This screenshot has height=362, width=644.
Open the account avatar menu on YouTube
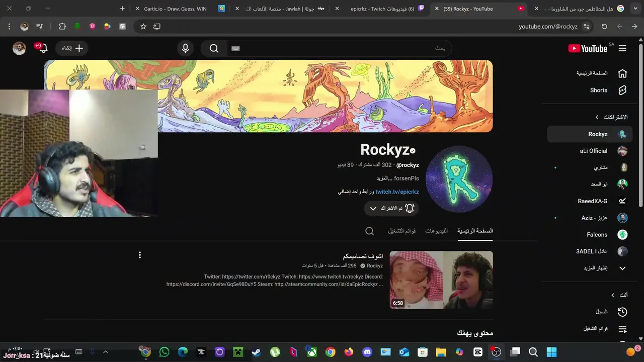coord(19,48)
